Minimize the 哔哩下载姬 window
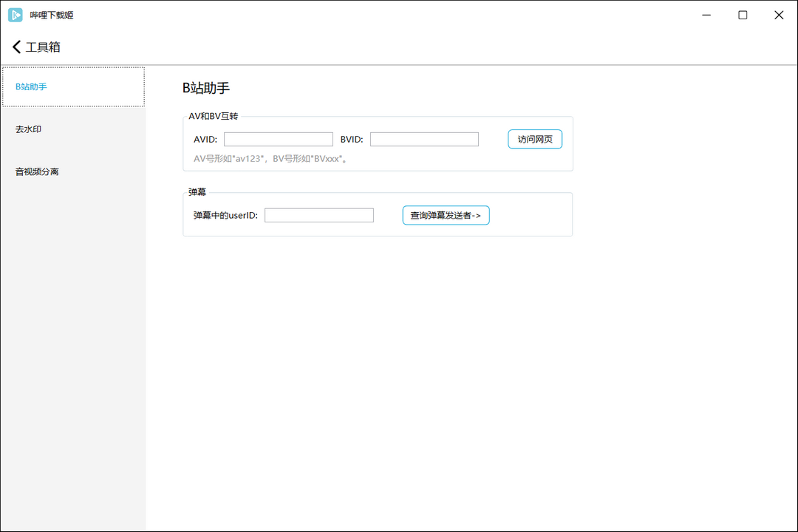 706,15
